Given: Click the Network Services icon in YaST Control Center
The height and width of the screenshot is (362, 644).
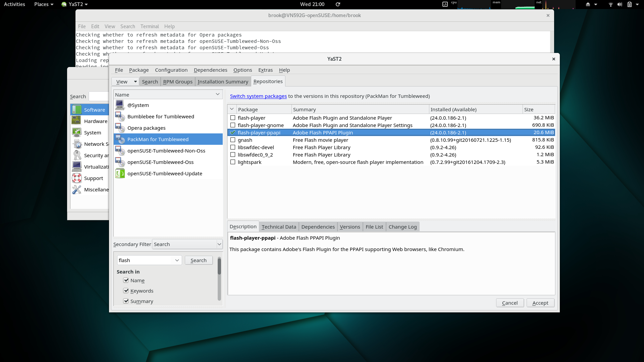Looking at the screenshot, I should pyautogui.click(x=77, y=144).
